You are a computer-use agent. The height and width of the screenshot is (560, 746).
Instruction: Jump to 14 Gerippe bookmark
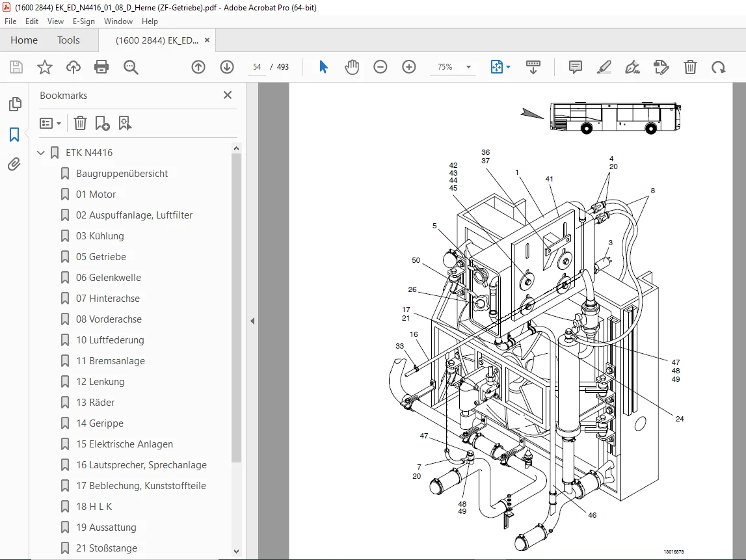100,423
